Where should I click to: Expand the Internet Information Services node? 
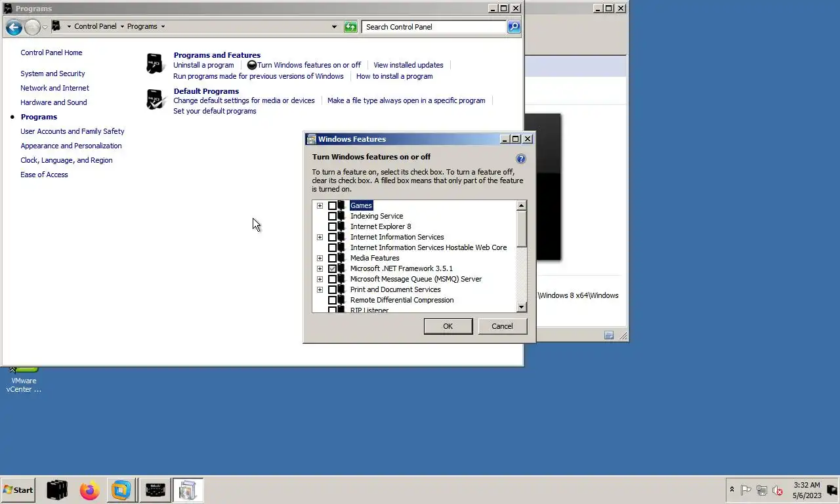click(x=320, y=237)
